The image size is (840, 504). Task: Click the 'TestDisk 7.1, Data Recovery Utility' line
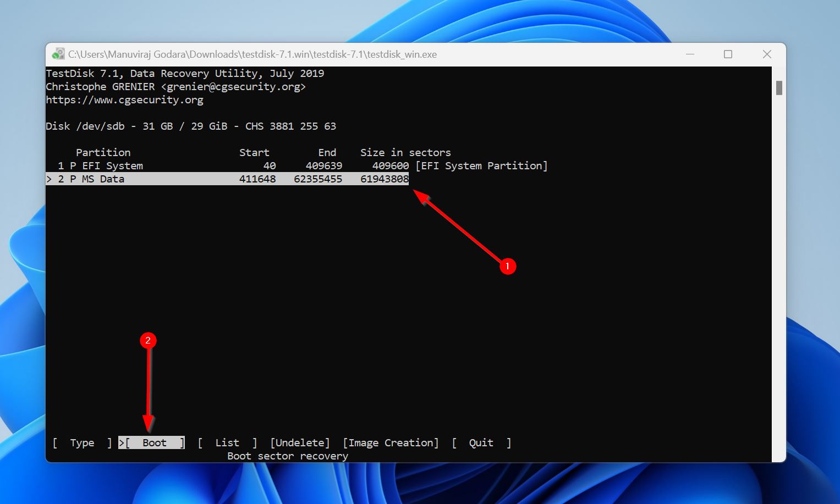pyautogui.click(x=185, y=74)
